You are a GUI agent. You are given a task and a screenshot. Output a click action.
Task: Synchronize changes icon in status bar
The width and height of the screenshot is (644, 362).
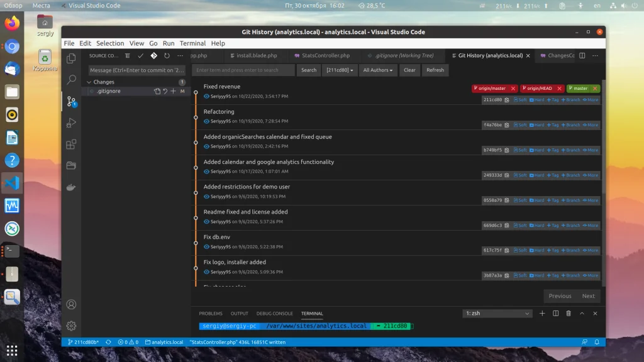(x=108, y=342)
